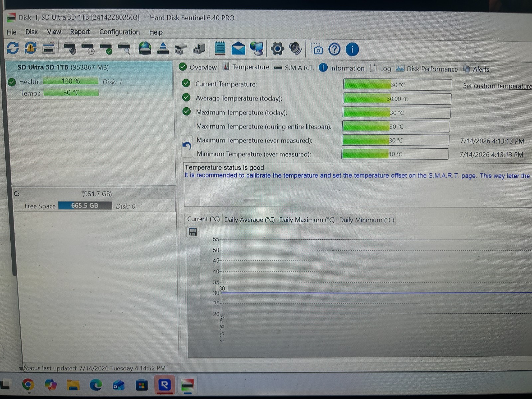Click the question mark help icon

click(x=334, y=49)
